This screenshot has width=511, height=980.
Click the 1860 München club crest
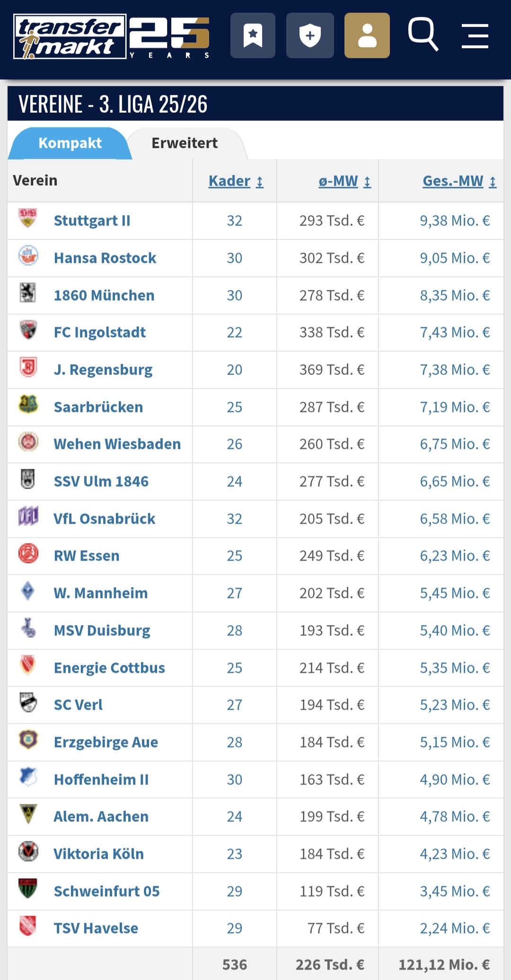tap(28, 293)
